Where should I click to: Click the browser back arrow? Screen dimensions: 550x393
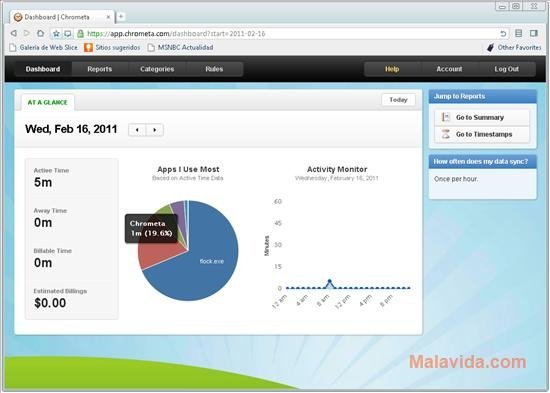pos(14,33)
